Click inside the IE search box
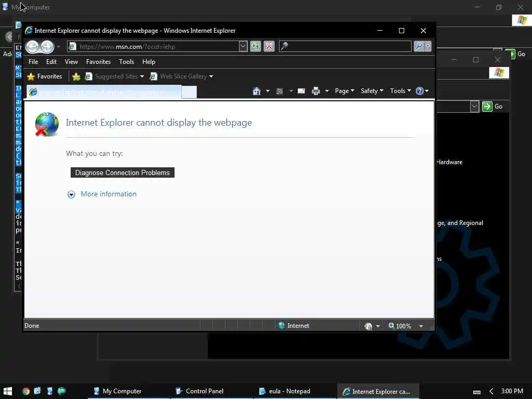The image size is (532, 399). (x=345, y=46)
